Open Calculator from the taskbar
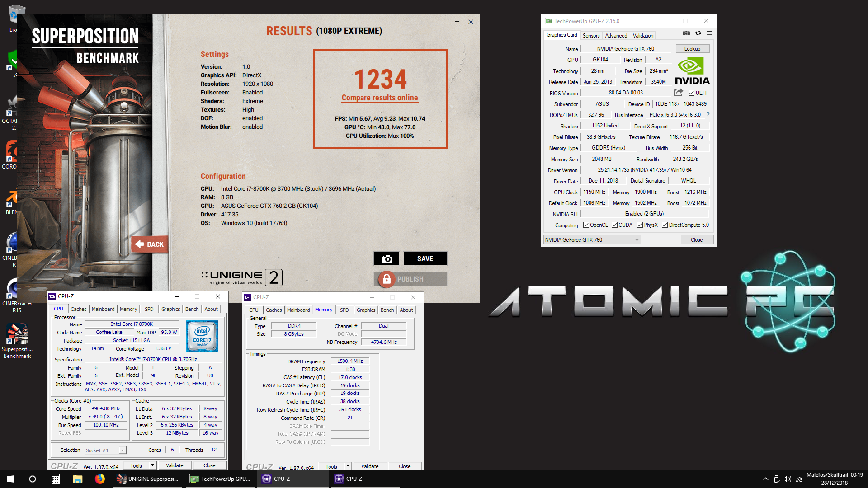Screen dimensions: 868x488 pyautogui.click(x=55, y=479)
